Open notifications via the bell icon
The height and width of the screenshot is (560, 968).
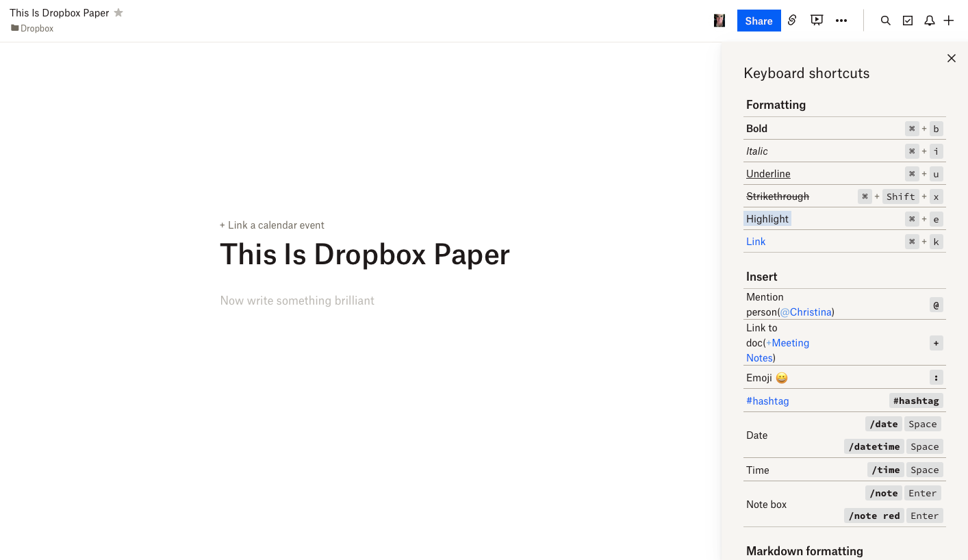(x=929, y=21)
